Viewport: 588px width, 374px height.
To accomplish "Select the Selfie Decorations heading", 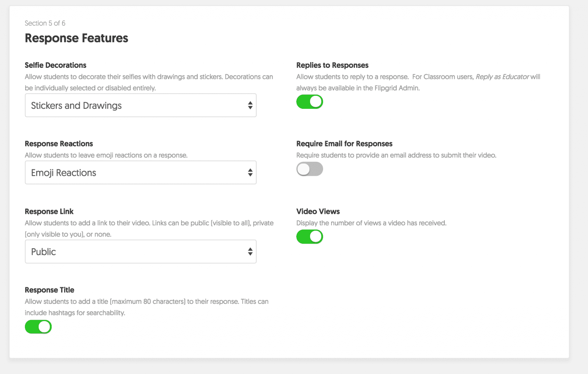I will coord(55,65).
